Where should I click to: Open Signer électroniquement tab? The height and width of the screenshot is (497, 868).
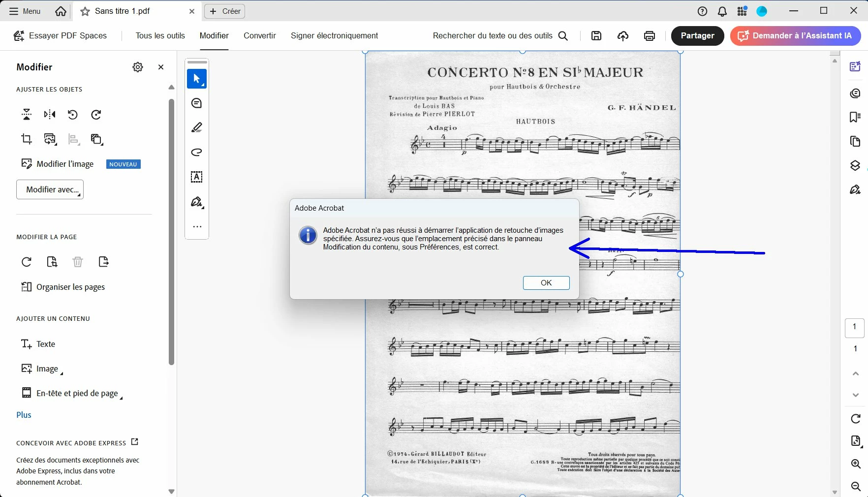pyautogui.click(x=334, y=35)
